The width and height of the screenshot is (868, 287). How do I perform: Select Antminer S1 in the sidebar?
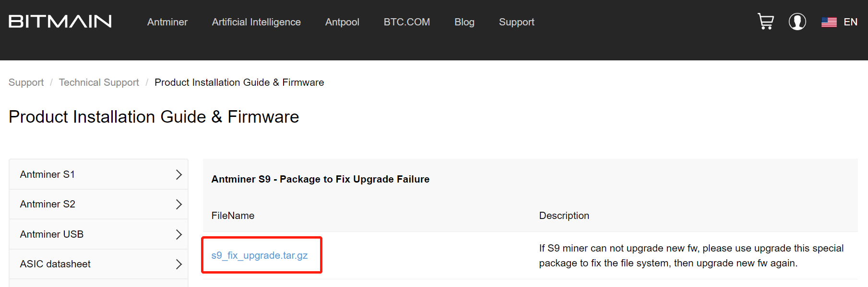48,174
